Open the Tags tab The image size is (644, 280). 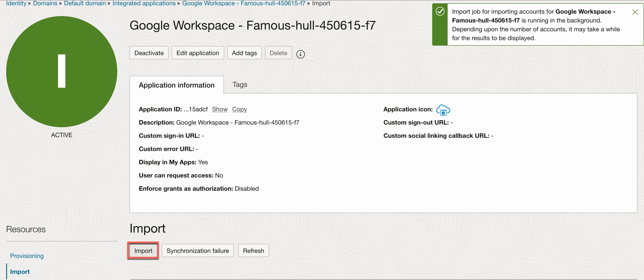coord(240,84)
